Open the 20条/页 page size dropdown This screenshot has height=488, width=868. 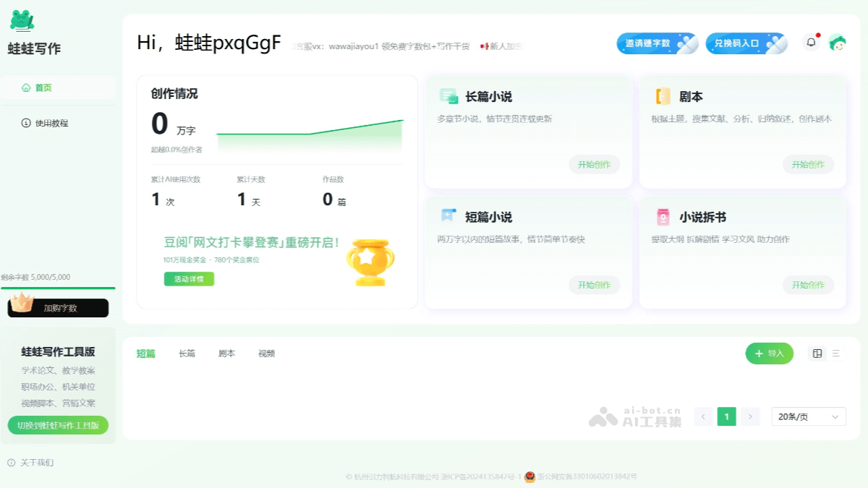[808, 416]
